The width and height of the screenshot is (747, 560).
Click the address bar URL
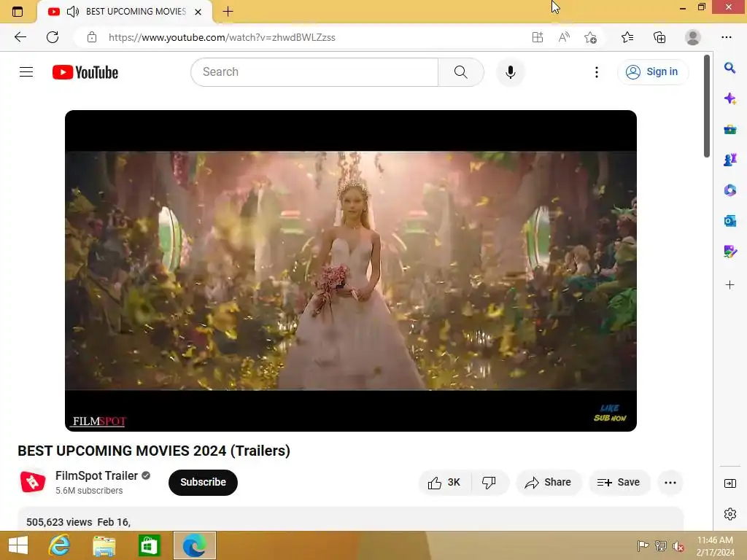[222, 37]
